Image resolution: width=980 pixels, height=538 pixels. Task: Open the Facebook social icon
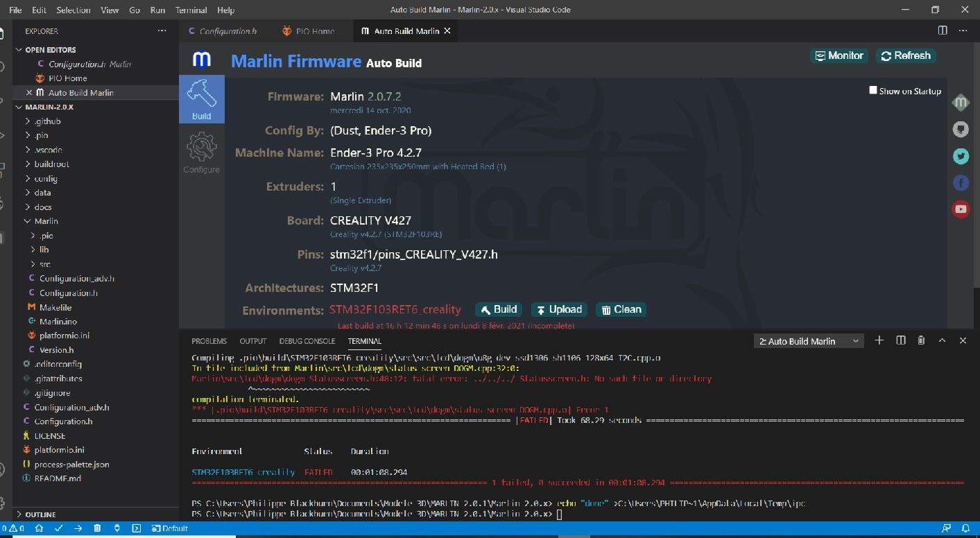[961, 182]
